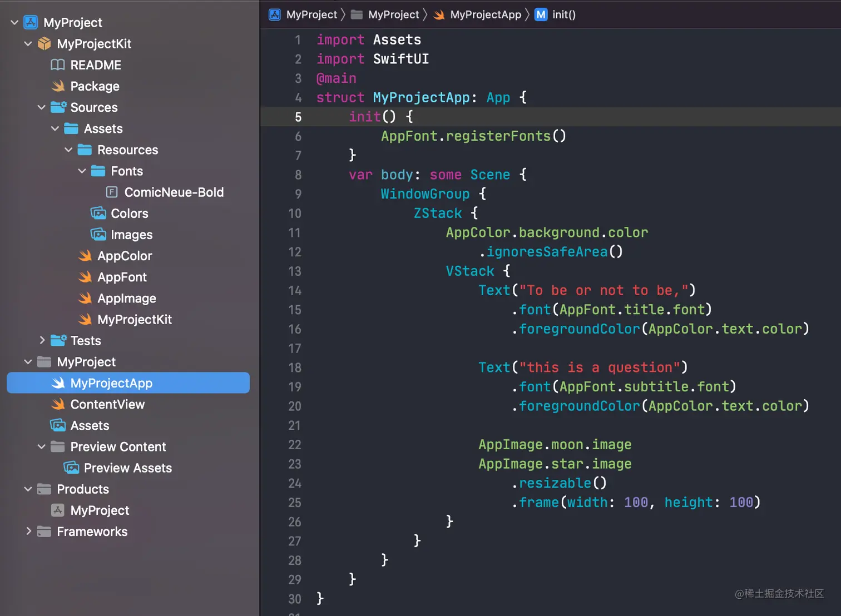Screen dimensions: 841x616
Task: Click 'AppImage.moon.image' on line 22
Action: tap(555, 444)
